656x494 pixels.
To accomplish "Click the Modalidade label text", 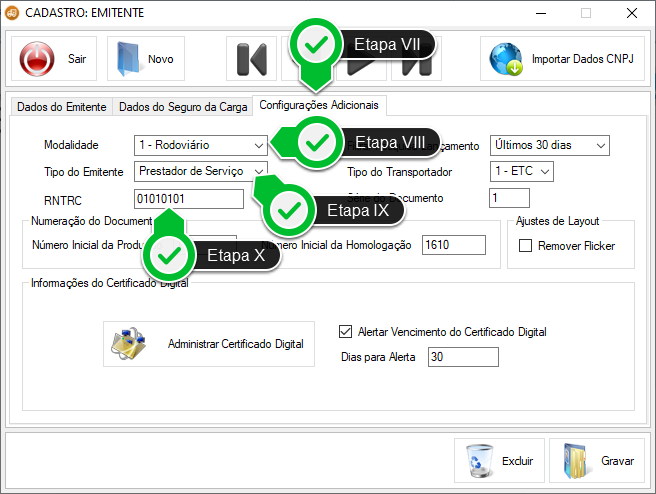I will tap(71, 145).
